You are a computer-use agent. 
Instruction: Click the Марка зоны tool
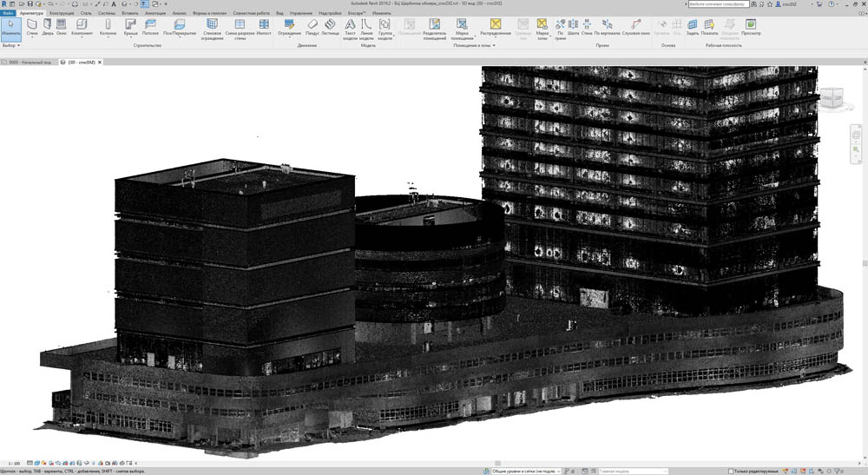click(x=542, y=29)
